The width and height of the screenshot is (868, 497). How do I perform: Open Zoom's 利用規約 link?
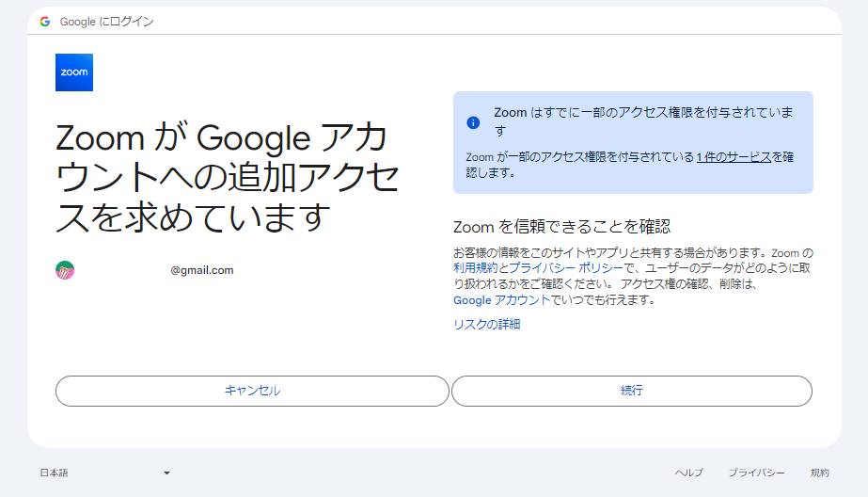coord(476,268)
